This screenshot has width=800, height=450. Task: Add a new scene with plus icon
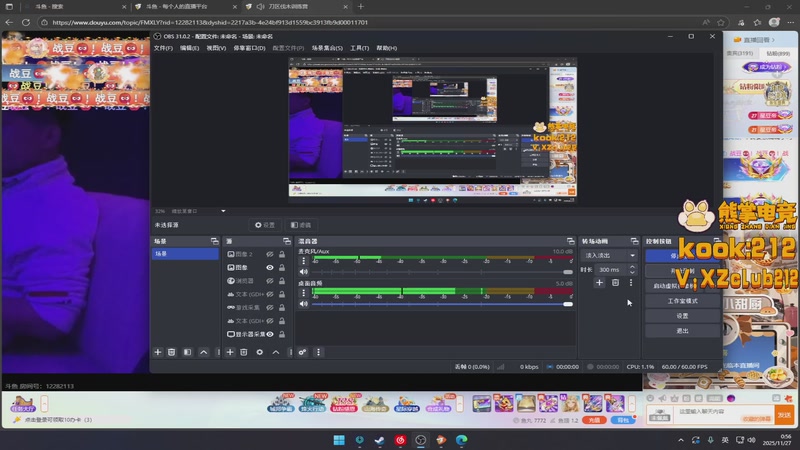coord(157,352)
